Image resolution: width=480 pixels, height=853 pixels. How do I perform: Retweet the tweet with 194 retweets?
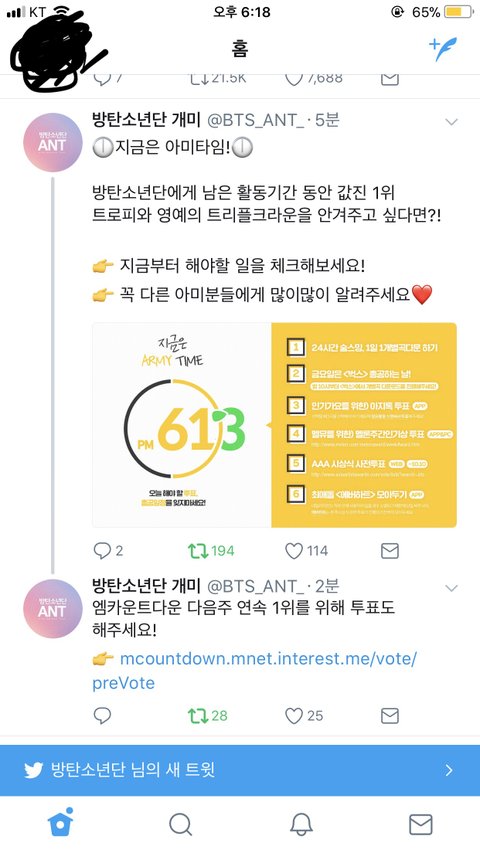(x=198, y=551)
